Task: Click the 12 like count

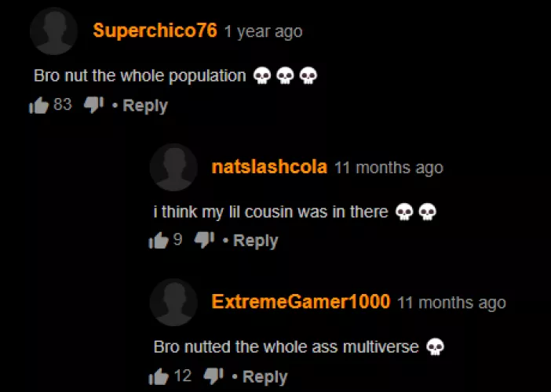Action: (x=183, y=376)
